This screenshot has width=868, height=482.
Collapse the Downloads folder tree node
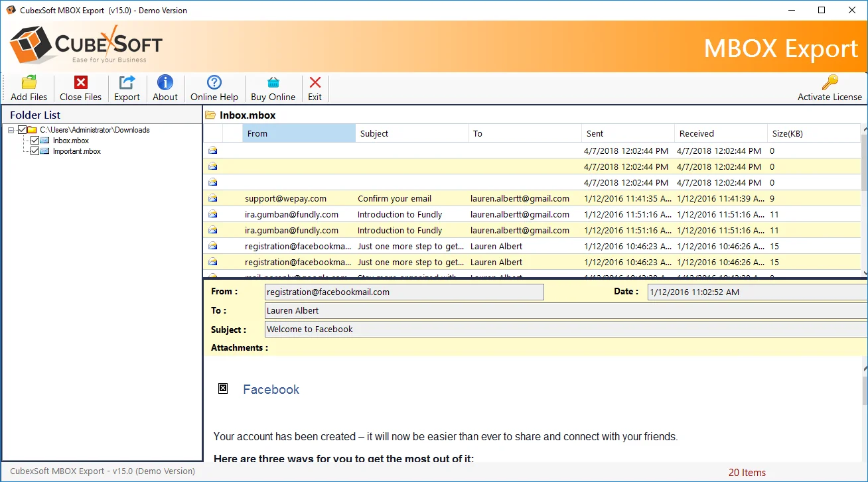tap(11, 130)
